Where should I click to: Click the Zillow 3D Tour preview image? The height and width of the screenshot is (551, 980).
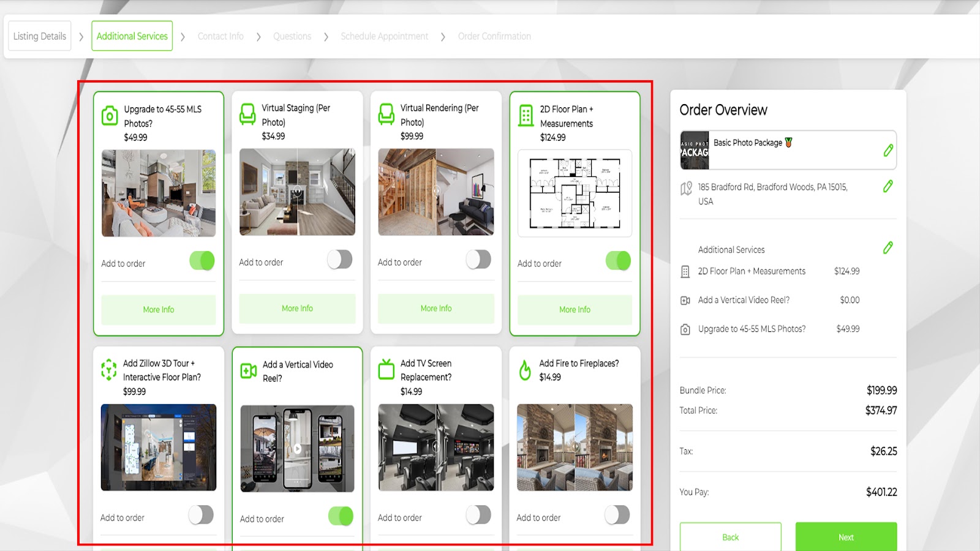(159, 447)
